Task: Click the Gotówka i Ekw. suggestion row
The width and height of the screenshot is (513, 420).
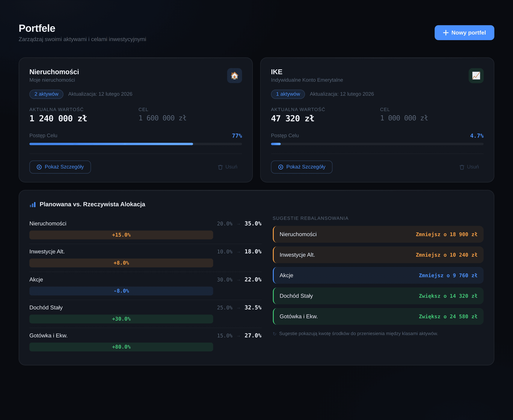Action: coord(378,317)
